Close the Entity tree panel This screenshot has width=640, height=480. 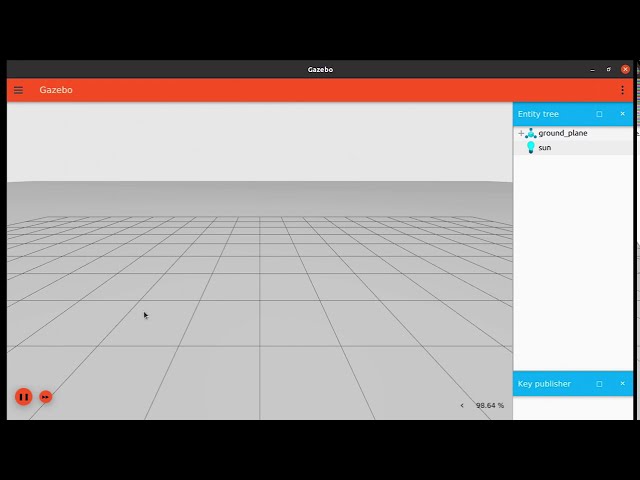click(622, 114)
